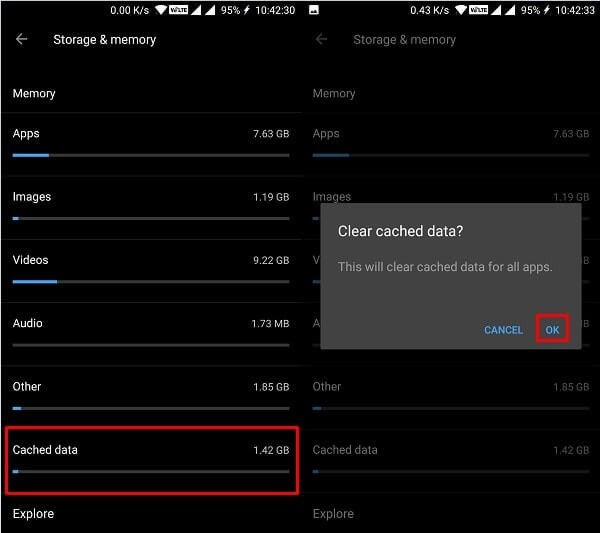Tap back arrow in left Storage screen
This screenshot has width=600, height=533.
point(21,39)
